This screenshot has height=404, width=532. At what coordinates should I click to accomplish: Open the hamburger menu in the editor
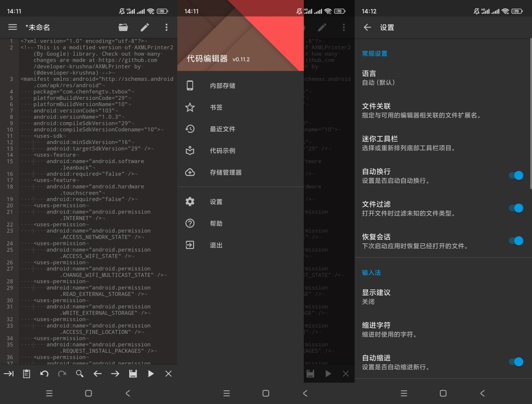[13, 27]
